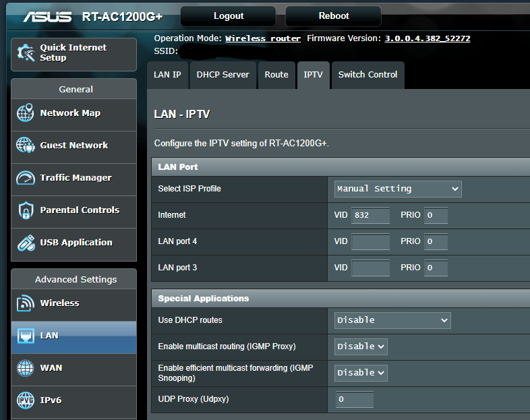530x420 pixels.
Task: Open the Network Map menu entry
Action: pyautogui.click(x=73, y=115)
